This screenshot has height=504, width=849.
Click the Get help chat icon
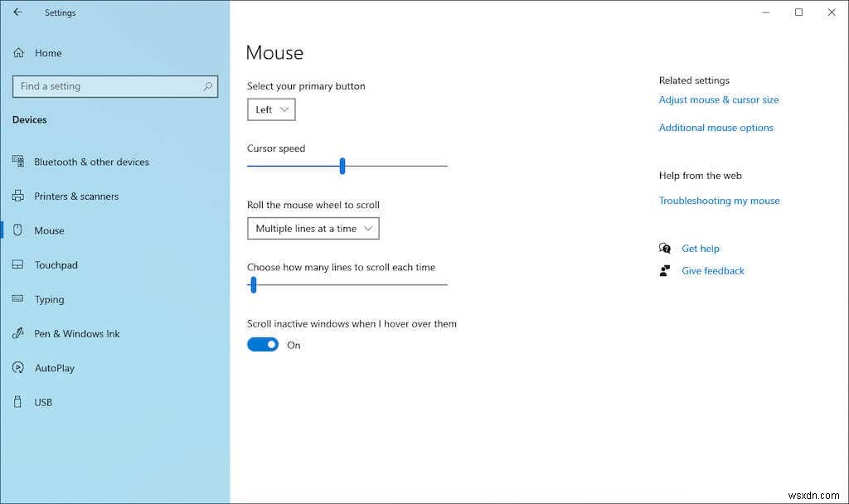(x=665, y=248)
